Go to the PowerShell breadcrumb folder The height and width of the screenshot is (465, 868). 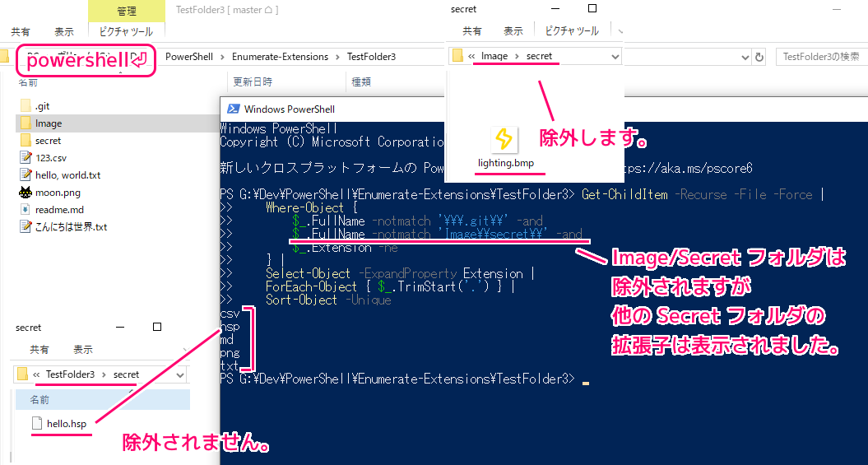tap(188, 57)
